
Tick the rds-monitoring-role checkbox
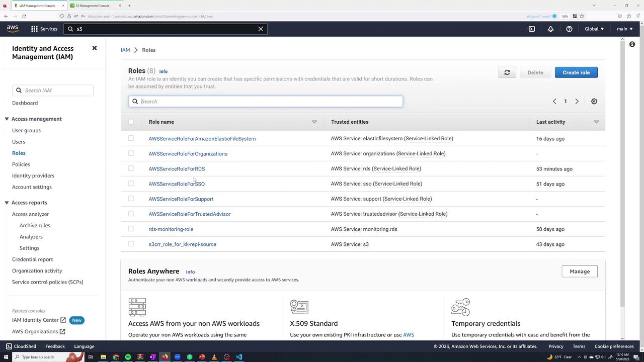pos(131,229)
